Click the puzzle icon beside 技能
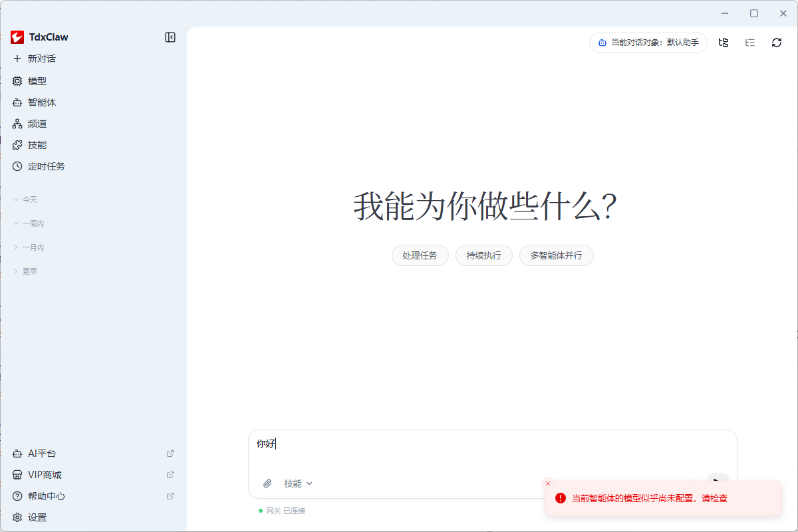Viewport: 798px width, 532px height. 17,145
